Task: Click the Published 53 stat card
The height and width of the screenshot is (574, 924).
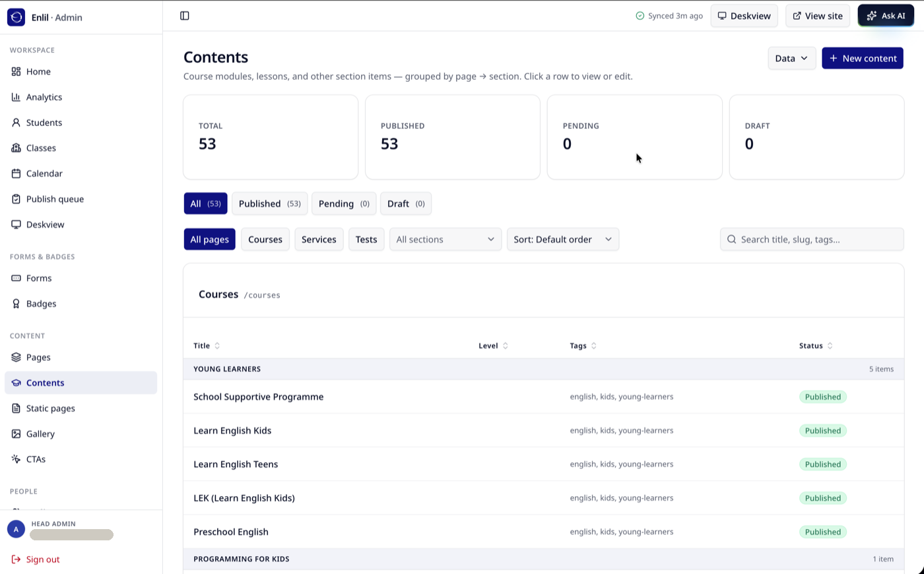Action: [x=453, y=137]
